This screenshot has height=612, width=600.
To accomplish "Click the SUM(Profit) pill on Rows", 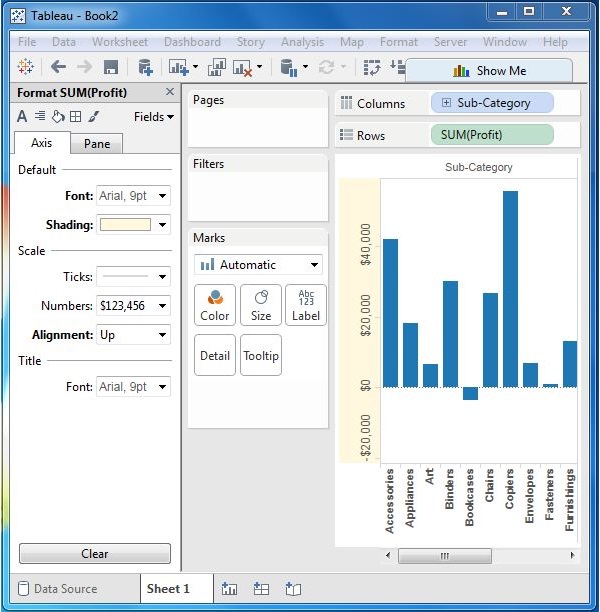I will [491, 135].
